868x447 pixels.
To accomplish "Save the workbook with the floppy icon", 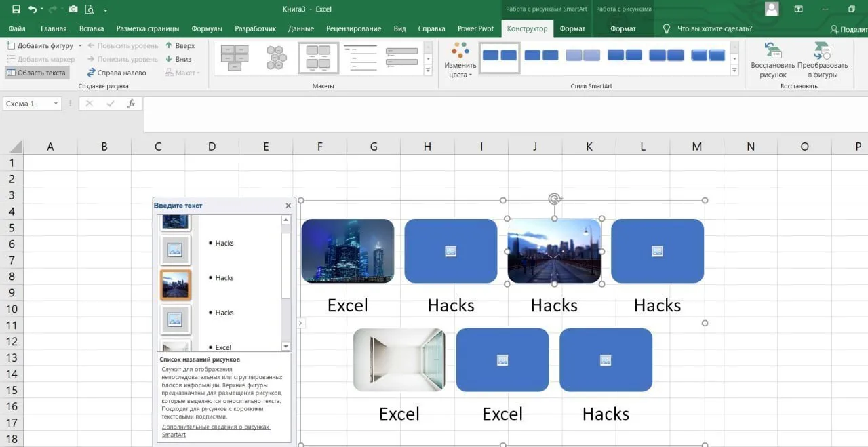I will point(16,9).
